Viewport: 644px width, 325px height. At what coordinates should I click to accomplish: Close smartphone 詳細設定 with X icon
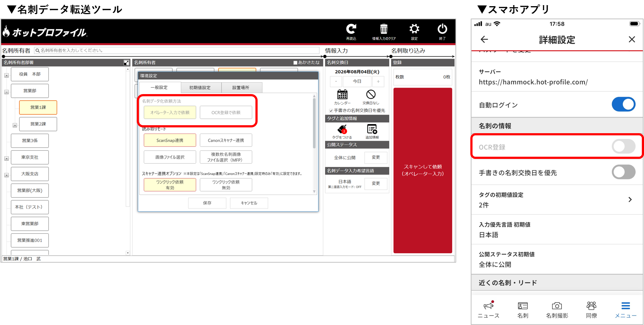click(x=632, y=39)
